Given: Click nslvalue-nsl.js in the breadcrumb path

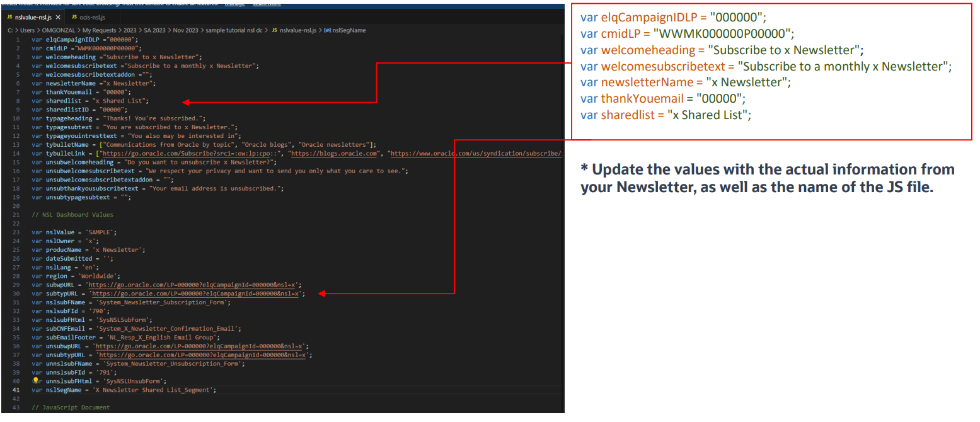Looking at the screenshot, I should [x=298, y=30].
